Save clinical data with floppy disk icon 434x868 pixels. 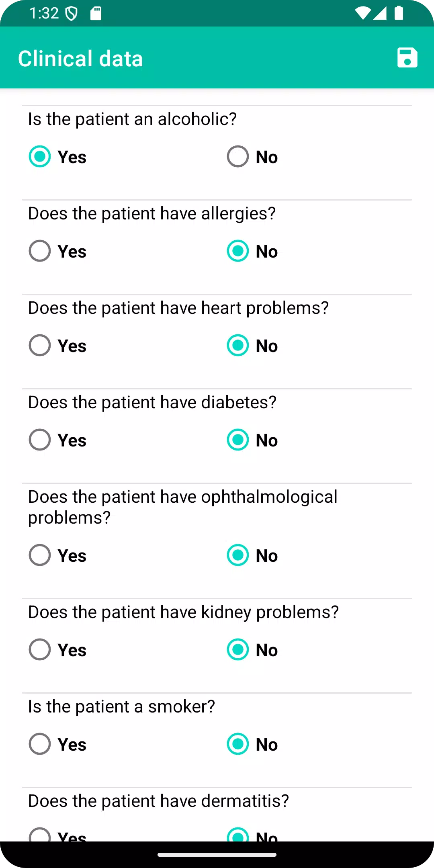pyautogui.click(x=407, y=58)
